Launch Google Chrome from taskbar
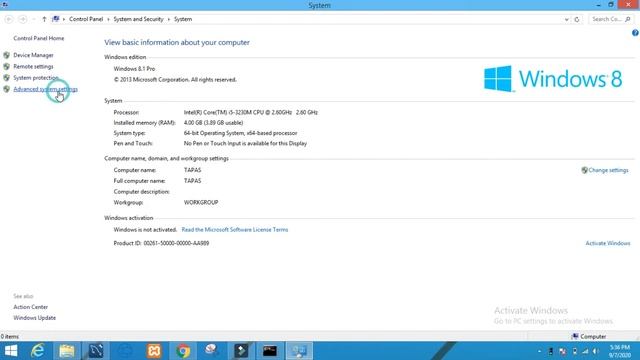Screen dimensions: 640x360 [x=183, y=351]
